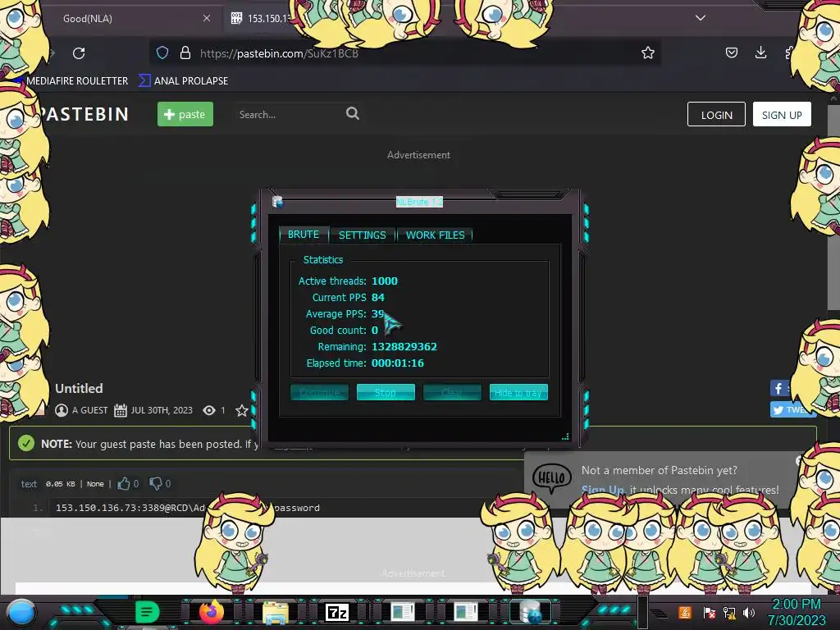This screenshot has height=630, width=840.
Task: Open the Pocket save icon
Action: [731, 52]
